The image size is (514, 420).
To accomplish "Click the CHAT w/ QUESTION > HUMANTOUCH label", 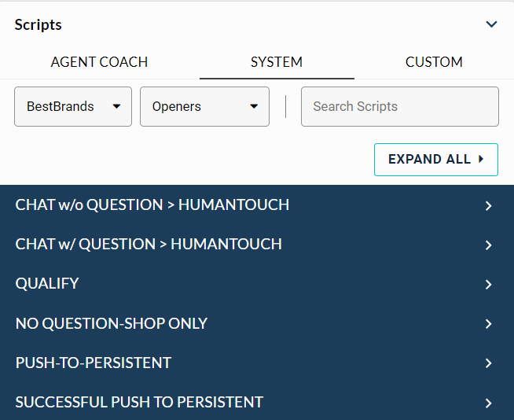I will coord(149,245).
